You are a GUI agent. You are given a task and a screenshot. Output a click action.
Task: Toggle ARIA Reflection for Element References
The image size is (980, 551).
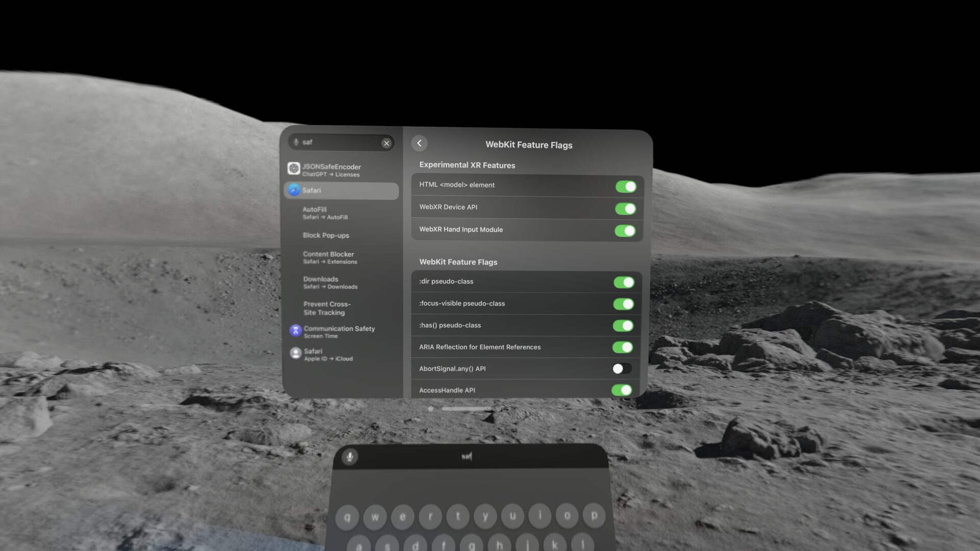coord(622,347)
